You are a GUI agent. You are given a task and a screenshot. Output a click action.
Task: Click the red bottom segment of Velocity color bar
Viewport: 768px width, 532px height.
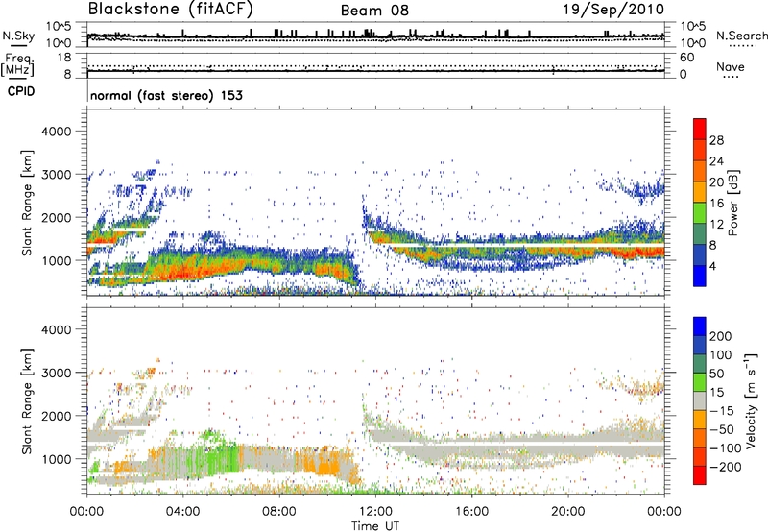pyautogui.click(x=700, y=475)
